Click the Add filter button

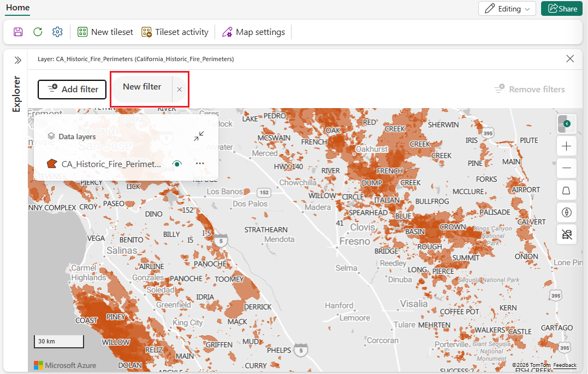tap(72, 90)
